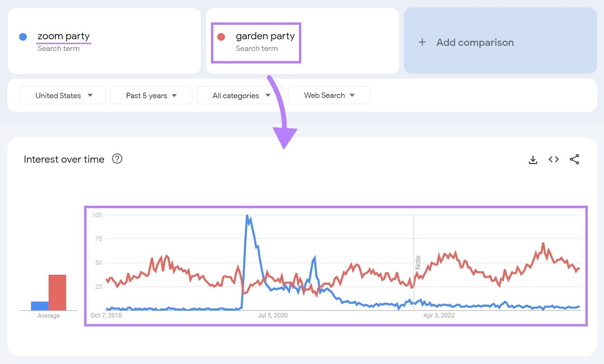Click the help question mark beside Interest over time
Viewport: 604px width, 364px height.
coord(117,159)
